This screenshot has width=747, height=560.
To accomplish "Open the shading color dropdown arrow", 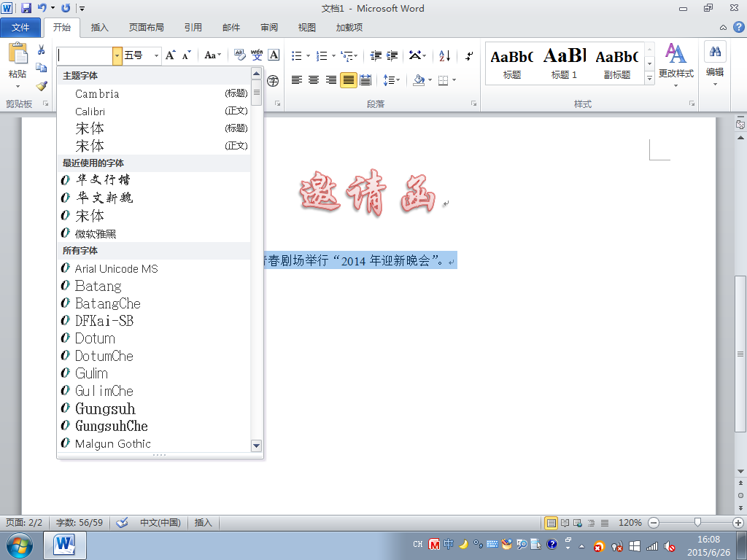I will [x=430, y=80].
